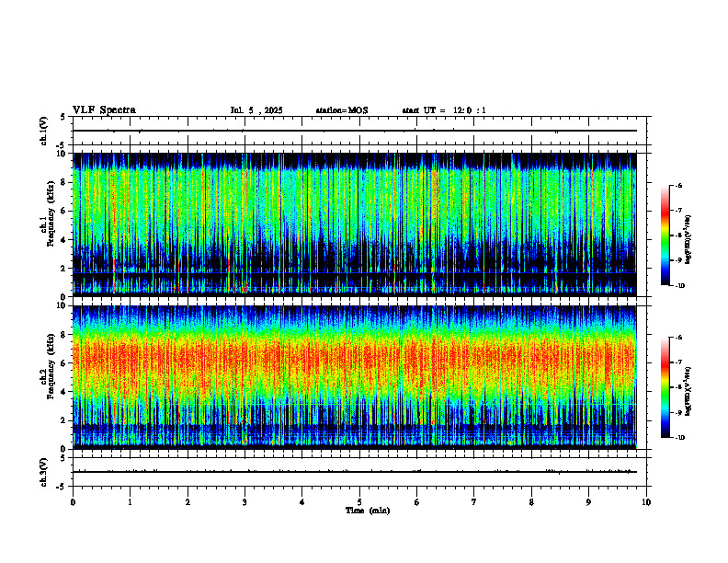The height and width of the screenshot is (563, 728).
Task: Click the time axis tick label "5"
Action: 359,502
